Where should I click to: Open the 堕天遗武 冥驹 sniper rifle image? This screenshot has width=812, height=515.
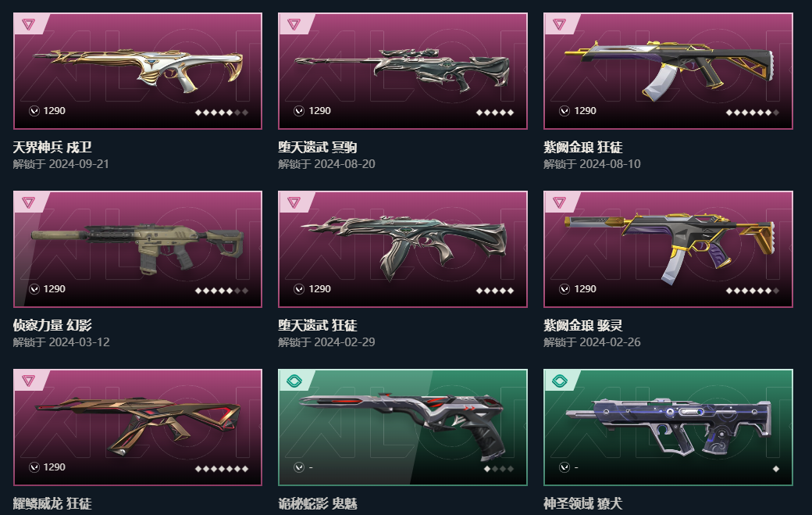point(403,71)
